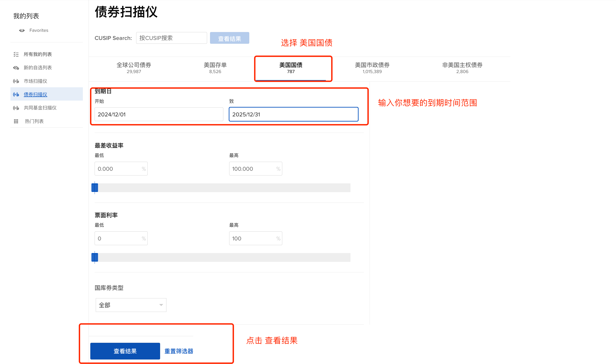Open 热门列表 in sidebar
Viewport: 616px width, 364px height.
[34, 121]
